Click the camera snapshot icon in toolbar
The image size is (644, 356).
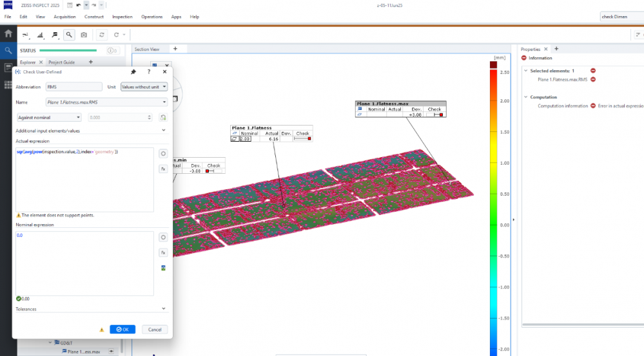click(x=83, y=35)
